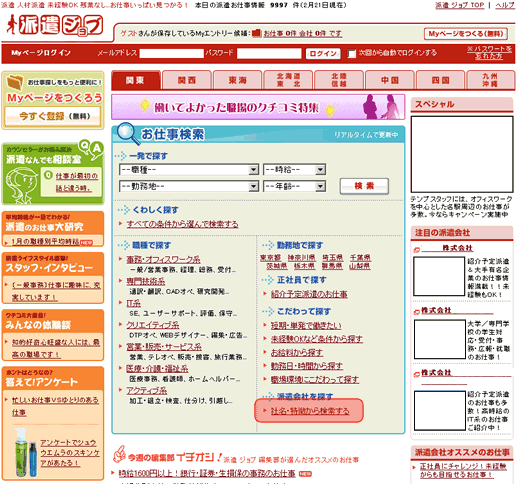Open the ヘルプ link at top right
The image size is (520, 484).
(x=505, y=5)
